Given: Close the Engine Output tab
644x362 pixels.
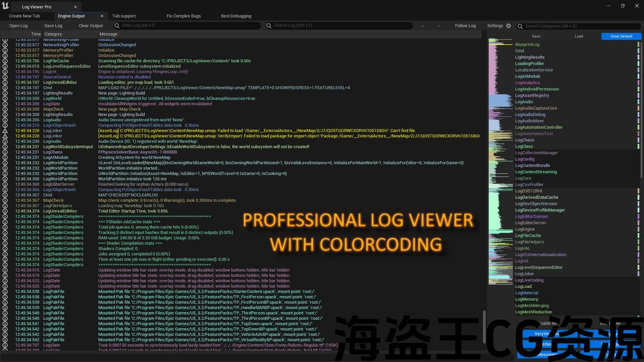Looking at the screenshot, I should tap(102, 16).
